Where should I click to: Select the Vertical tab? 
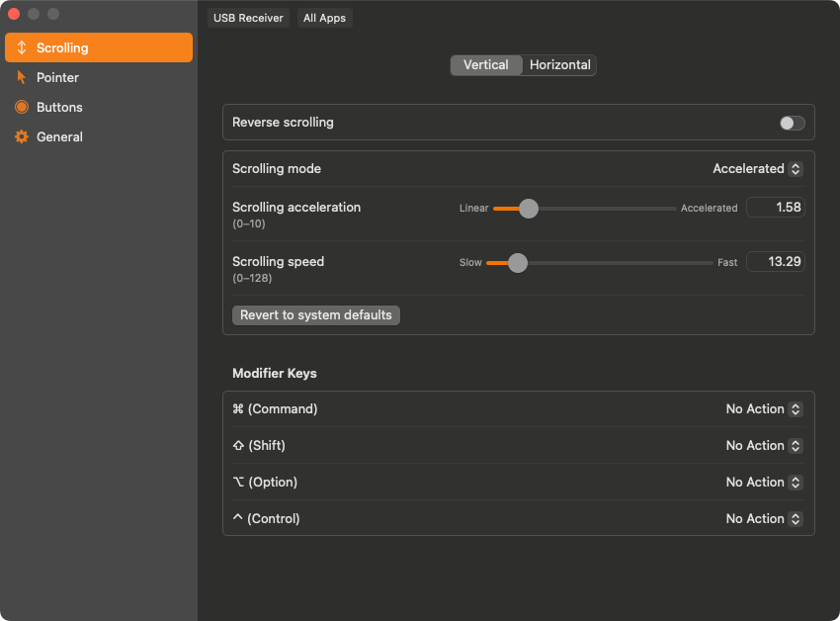coord(485,65)
